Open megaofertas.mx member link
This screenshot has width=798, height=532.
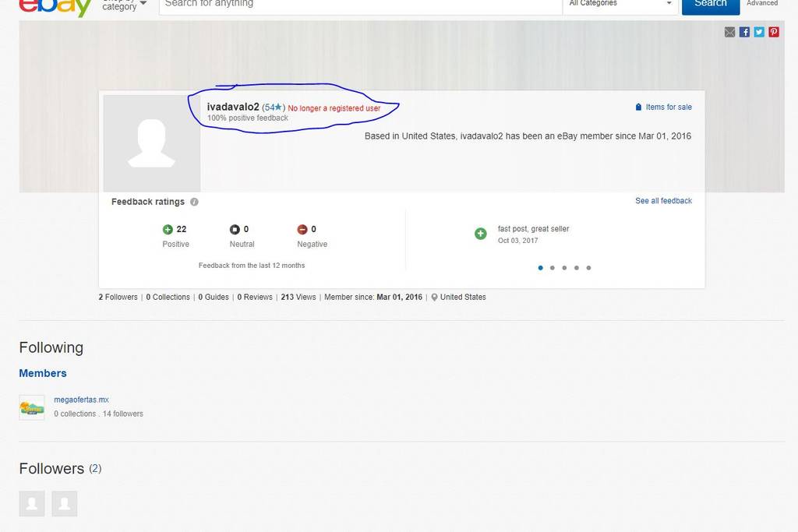pos(81,400)
